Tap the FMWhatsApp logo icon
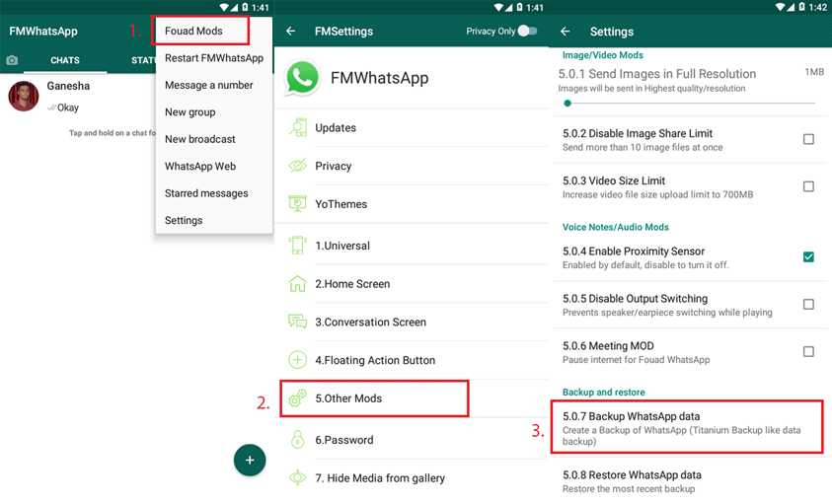This screenshot has height=504, width=832. [x=302, y=78]
